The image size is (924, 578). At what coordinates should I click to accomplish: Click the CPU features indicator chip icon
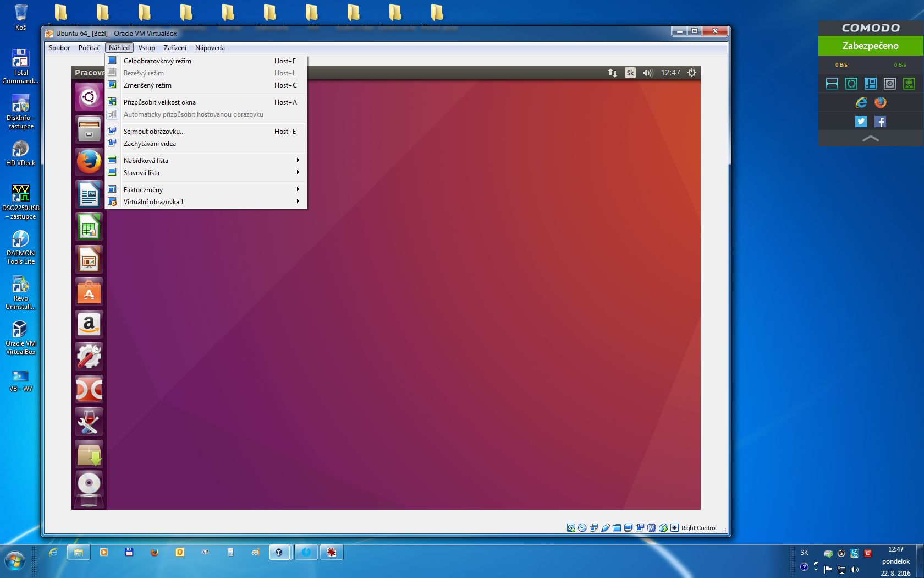coord(652,528)
